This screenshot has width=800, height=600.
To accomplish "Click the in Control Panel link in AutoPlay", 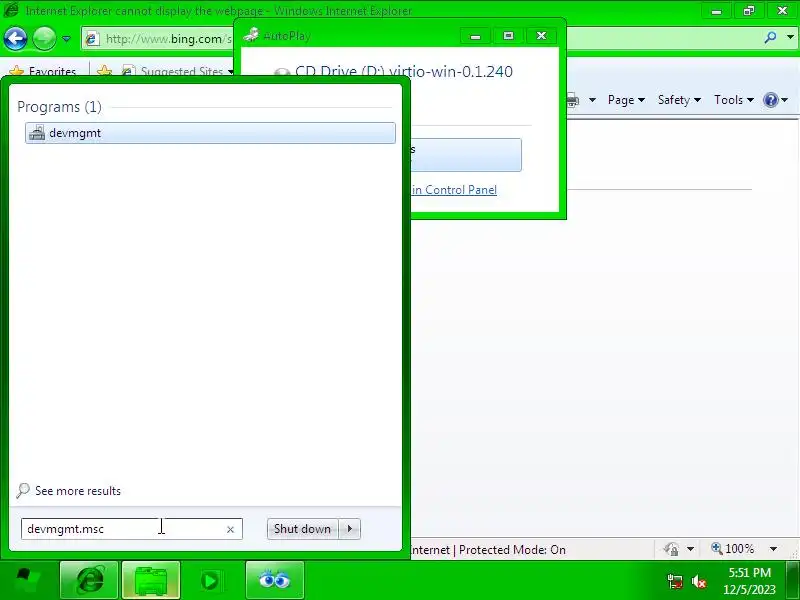I will pos(454,190).
